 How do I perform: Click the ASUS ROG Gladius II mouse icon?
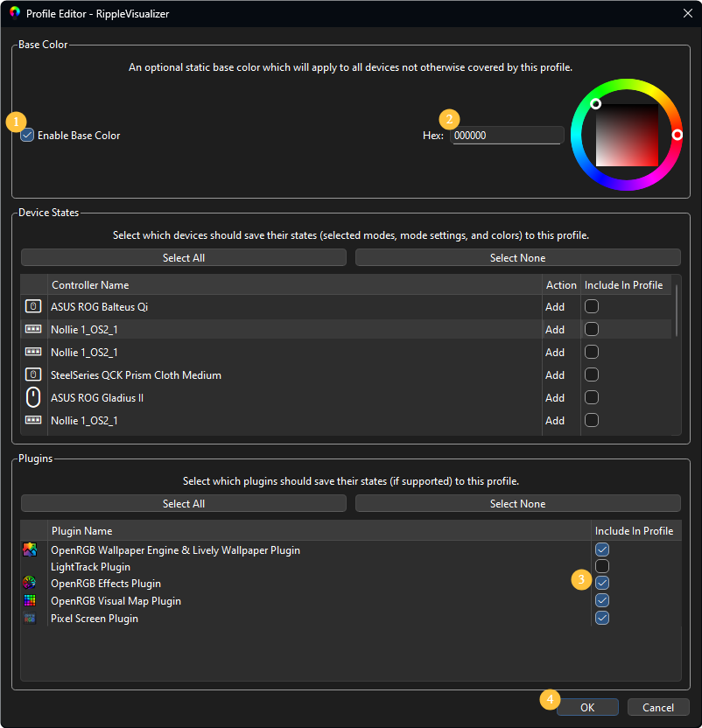pyautogui.click(x=33, y=397)
